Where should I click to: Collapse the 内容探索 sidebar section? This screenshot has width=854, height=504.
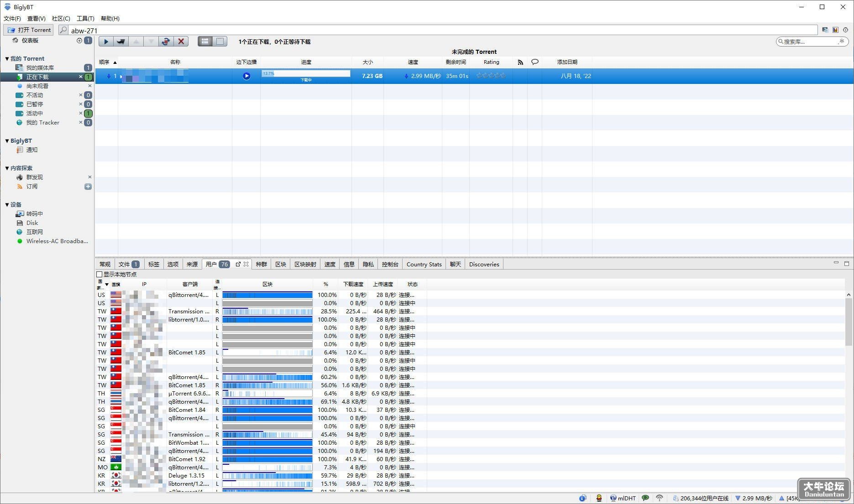coord(7,168)
